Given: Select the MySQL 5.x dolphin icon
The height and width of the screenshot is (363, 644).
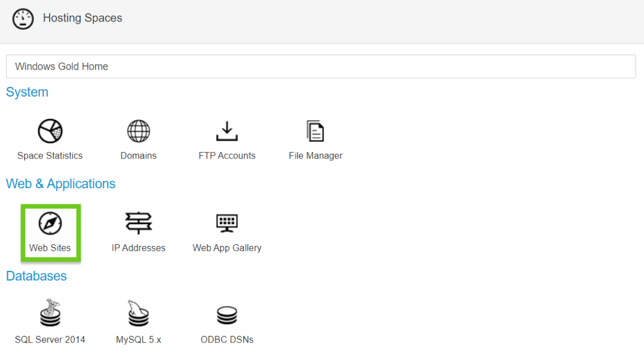Looking at the screenshot, I should pyautogui.click(x=139, y=314).
